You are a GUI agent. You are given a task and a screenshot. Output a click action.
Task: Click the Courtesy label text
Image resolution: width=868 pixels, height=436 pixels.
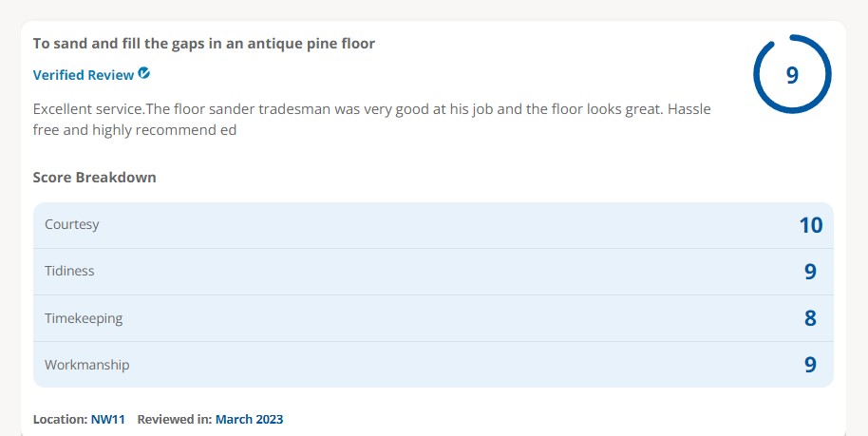coord(72,225)
